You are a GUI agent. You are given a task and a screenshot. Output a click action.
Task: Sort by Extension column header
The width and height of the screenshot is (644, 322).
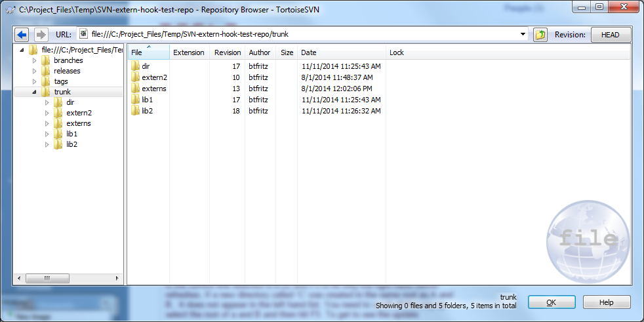point(190,52)
